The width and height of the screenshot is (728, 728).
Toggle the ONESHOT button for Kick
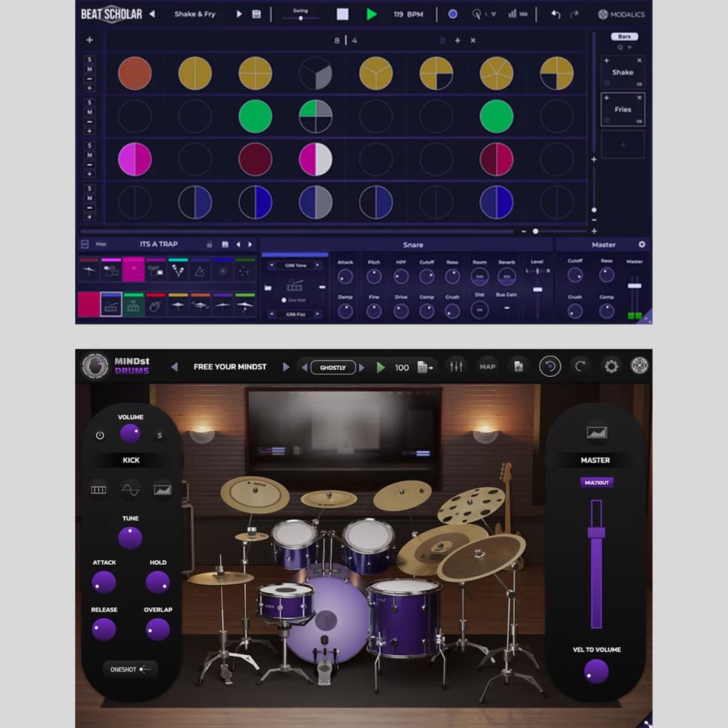click(x=130, y=669)
